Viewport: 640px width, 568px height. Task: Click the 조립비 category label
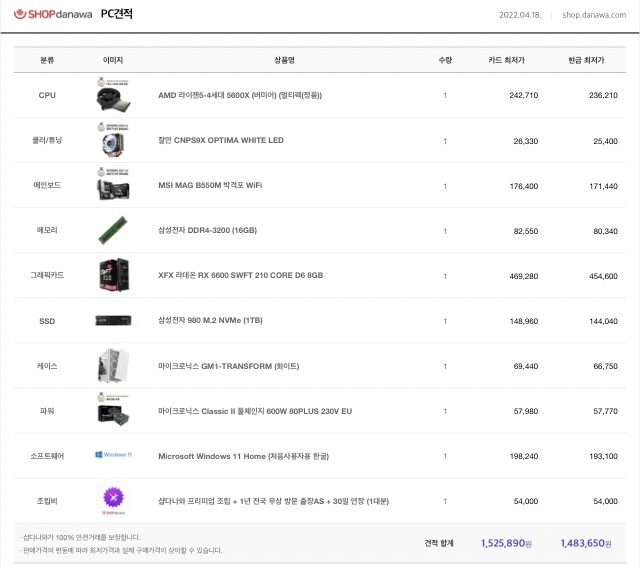(x=47, y=501)
